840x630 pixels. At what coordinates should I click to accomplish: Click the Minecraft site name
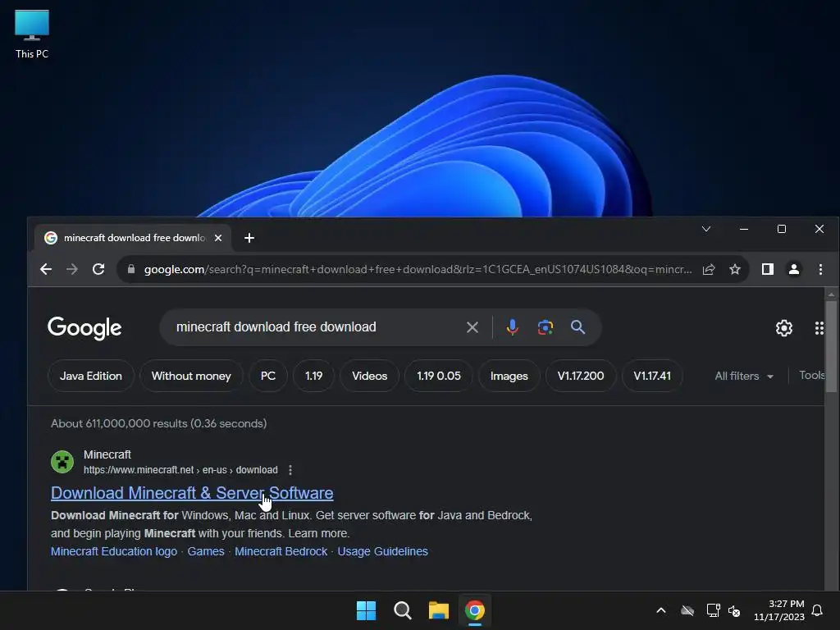pyautogui.click(x=107, y=454)
